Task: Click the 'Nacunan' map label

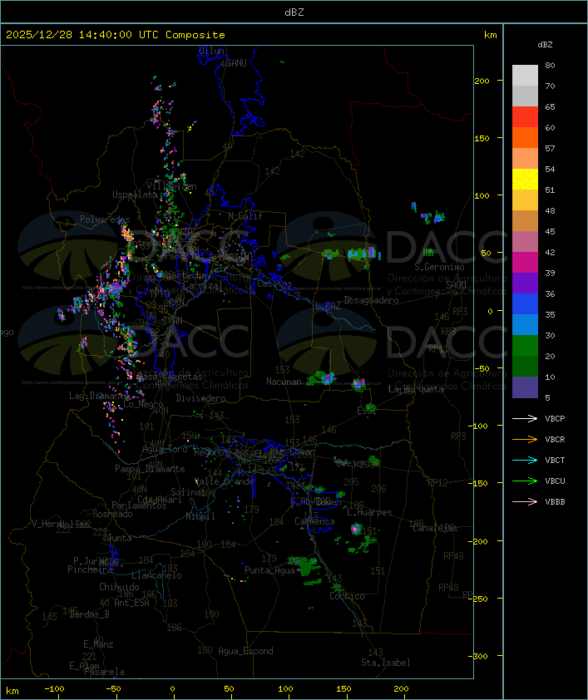Action: click(x=284, y=382)
